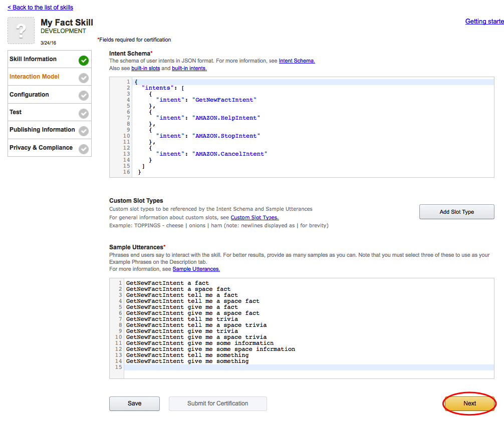This screenshot has height=430, width=504.
Task: Click the green checkmark beside Skill Information
Action: 84,61
